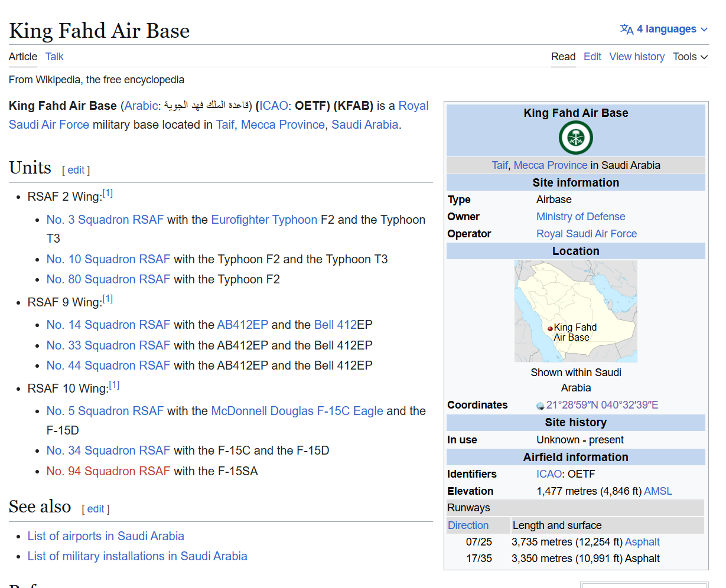
Task: Click reference [1] after RSAF 9 Wing
Action: pos(108,299)
